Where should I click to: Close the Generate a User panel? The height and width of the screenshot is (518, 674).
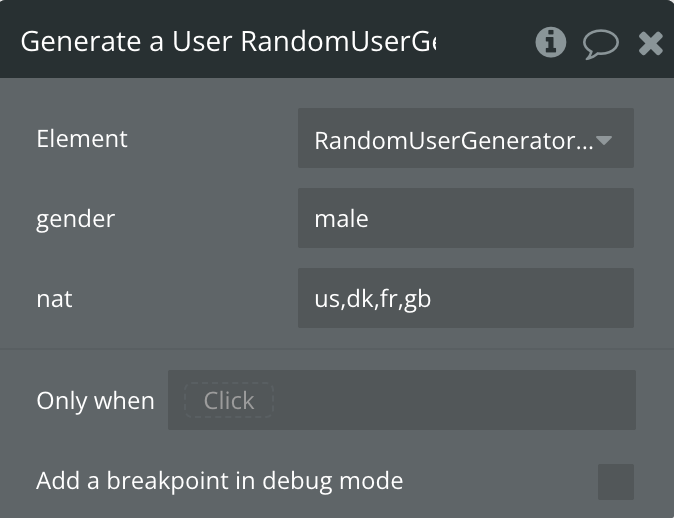tap(651, 43)
